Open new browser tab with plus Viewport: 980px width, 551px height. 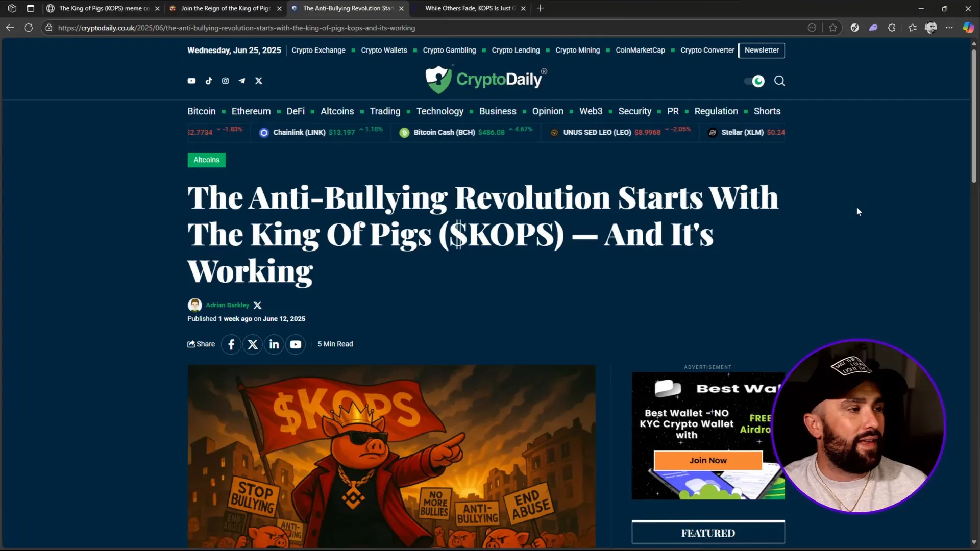point(540,8)
